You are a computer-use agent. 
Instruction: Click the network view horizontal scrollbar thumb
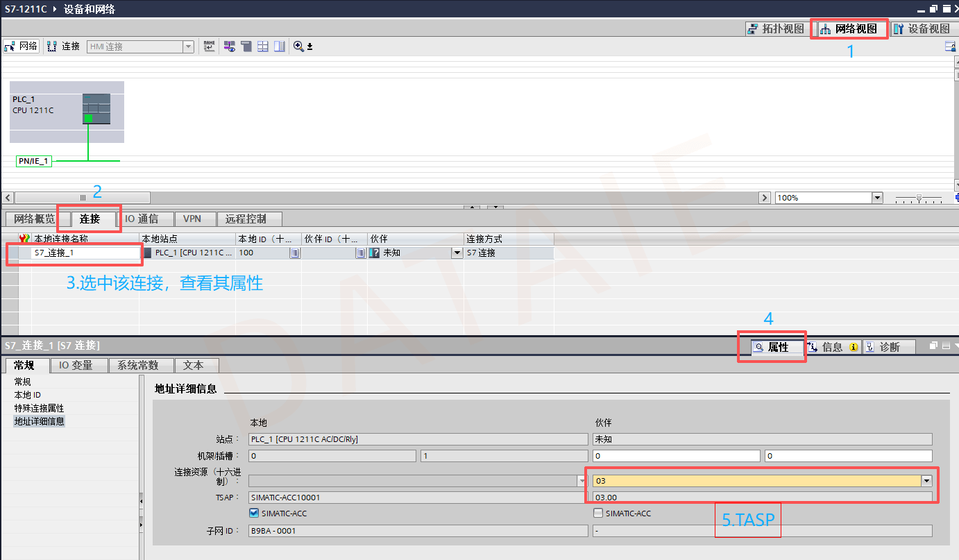(83, 198)
